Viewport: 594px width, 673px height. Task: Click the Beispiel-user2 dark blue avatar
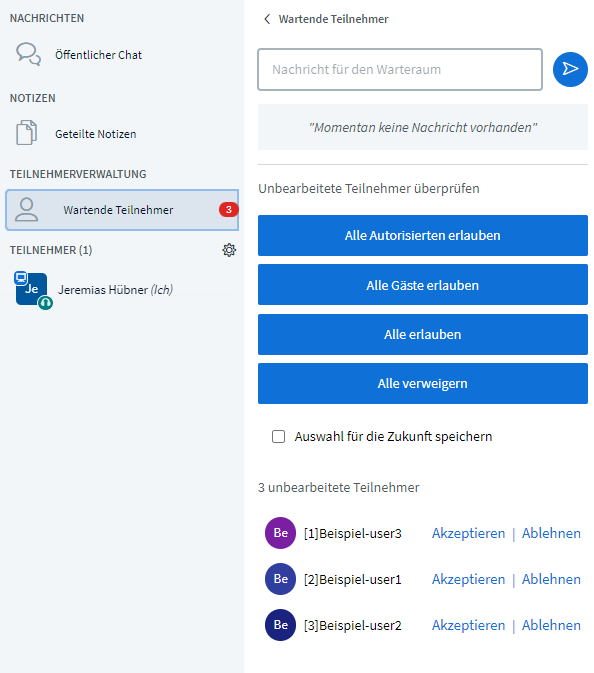click(280, 625)
